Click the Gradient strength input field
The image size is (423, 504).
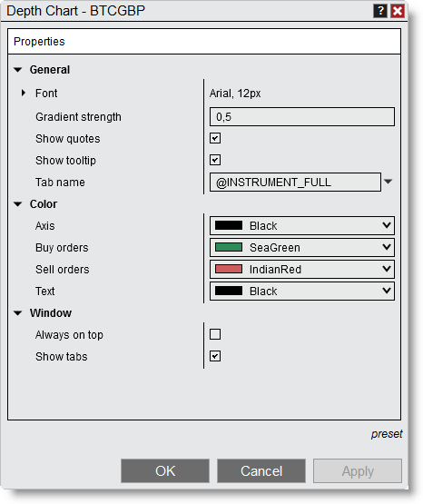point(302,116)
